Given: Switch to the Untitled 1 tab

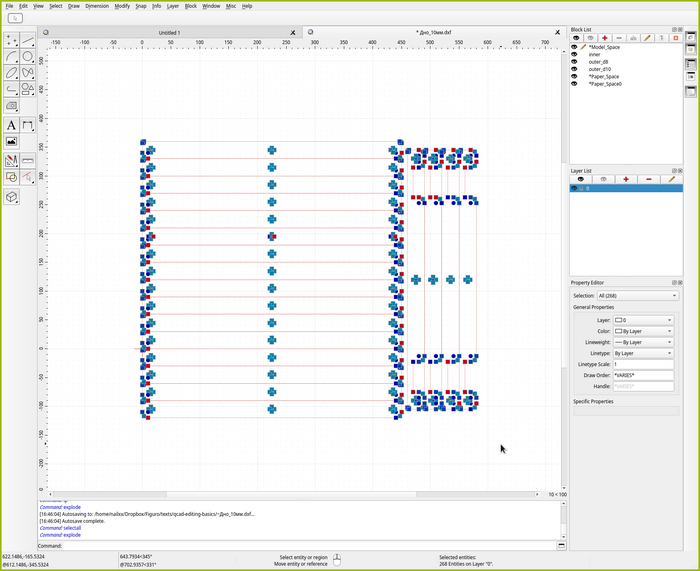Looking at the screenshot, I should 167,32.
